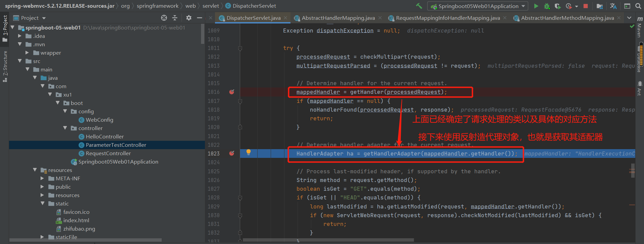
Task: Hide the Project tool window
Action: coord(200,18)
